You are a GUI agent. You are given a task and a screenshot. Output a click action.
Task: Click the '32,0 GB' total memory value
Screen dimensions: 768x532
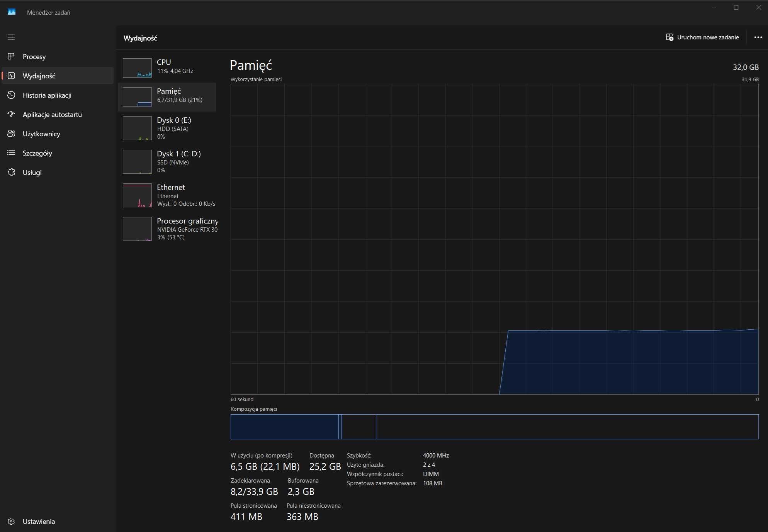point(746,67)
